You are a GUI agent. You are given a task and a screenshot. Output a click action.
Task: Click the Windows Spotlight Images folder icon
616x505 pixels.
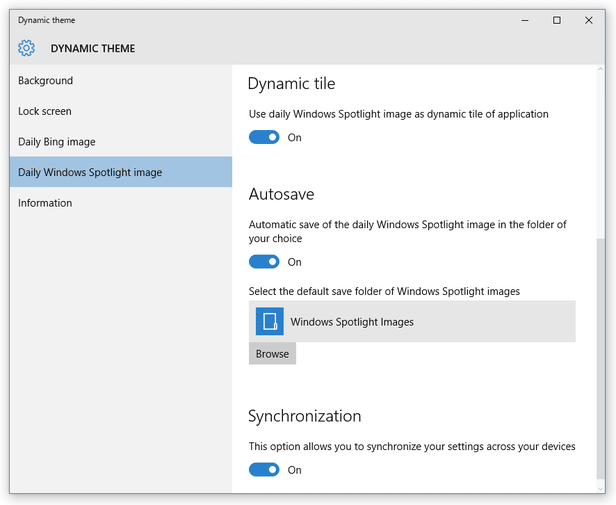point(270,321)
